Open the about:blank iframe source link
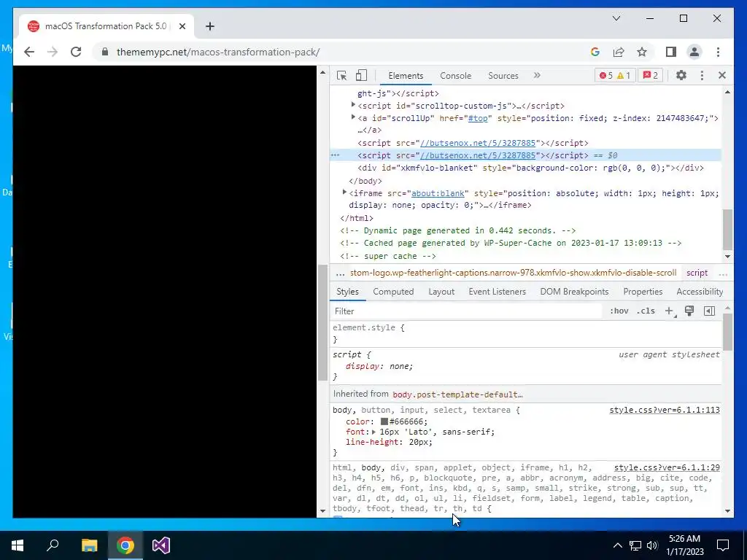 point(438,193)
